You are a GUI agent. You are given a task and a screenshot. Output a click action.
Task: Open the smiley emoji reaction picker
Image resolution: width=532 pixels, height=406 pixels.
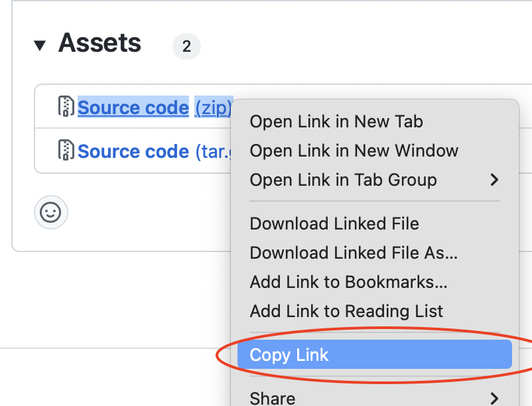click(x=51, y=212)
